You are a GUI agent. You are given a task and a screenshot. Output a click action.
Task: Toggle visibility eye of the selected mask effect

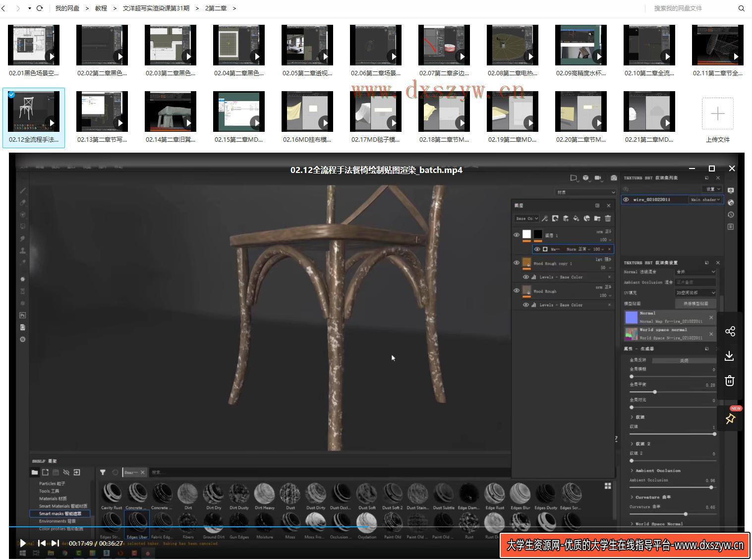(x=537, y=249)
